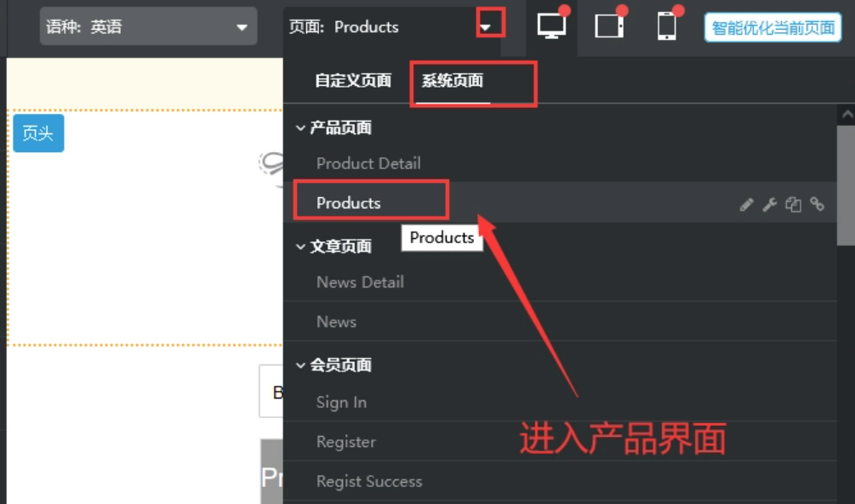The width and height of the screenshot is (855, 504).
Task: Switch to tablet preview mode
Action: 609,26
